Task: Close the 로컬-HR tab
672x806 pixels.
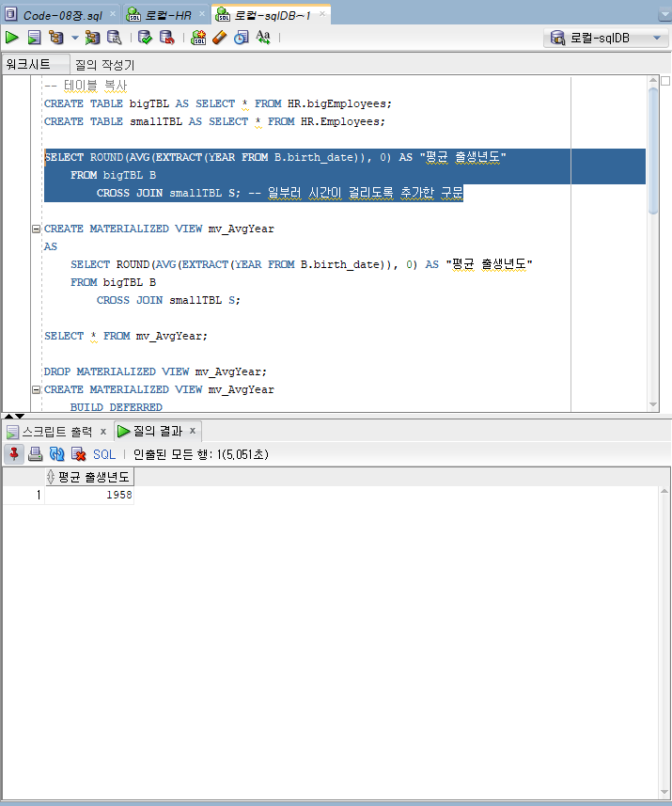Action: pyautogui.click(x=202, y=14)
